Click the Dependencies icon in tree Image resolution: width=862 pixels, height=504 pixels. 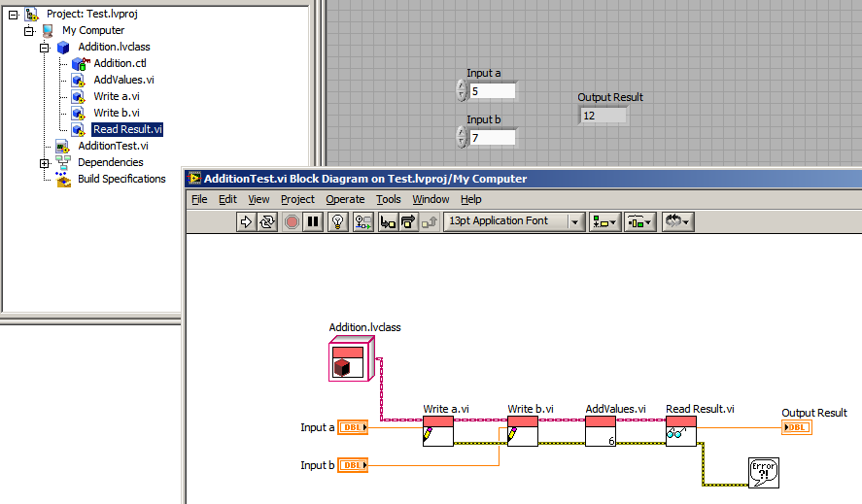point(63,163)
